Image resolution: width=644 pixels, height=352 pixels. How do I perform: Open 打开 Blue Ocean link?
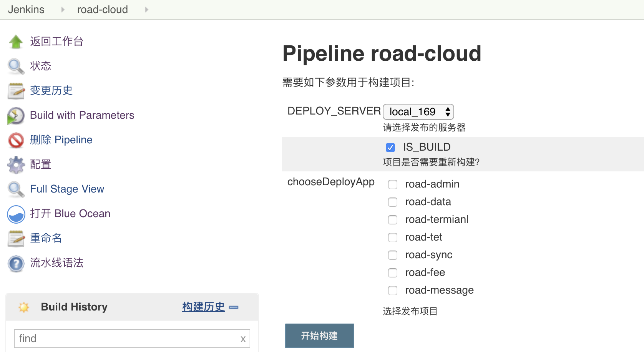pos(70,214)
